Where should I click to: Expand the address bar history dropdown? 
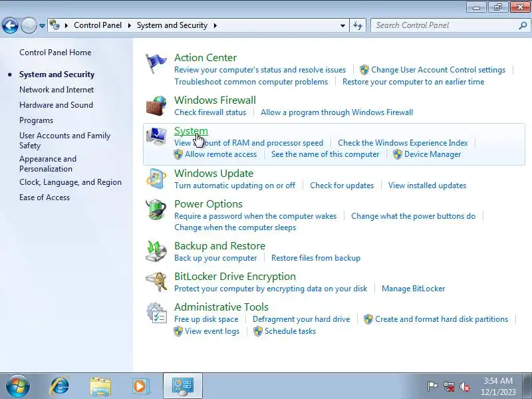342,25
